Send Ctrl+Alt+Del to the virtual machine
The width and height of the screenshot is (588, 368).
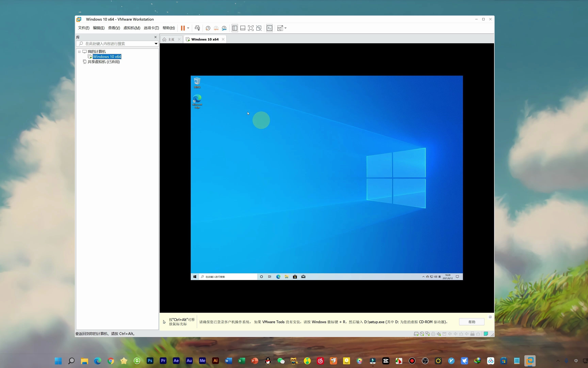[x=197, y=28]
